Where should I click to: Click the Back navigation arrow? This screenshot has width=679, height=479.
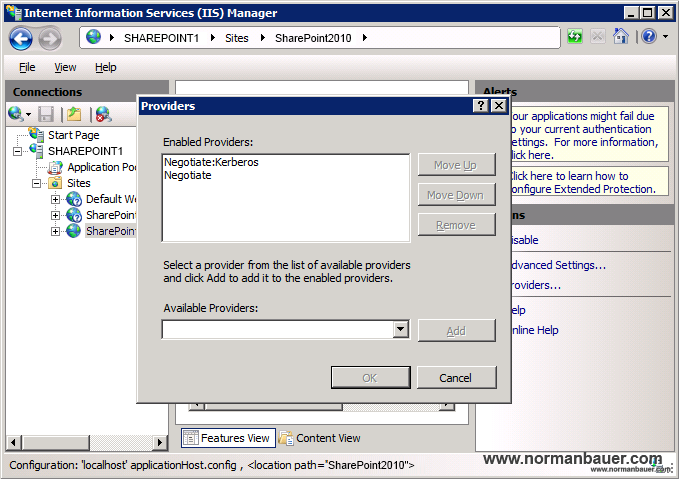pyautogui.click(x=20, y=39)
